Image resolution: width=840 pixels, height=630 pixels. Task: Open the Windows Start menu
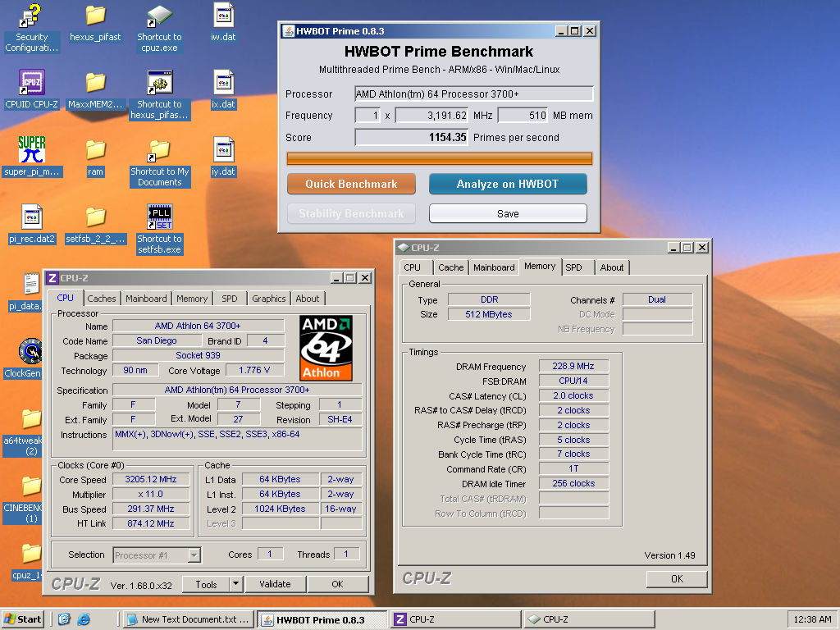click(22, 619)
